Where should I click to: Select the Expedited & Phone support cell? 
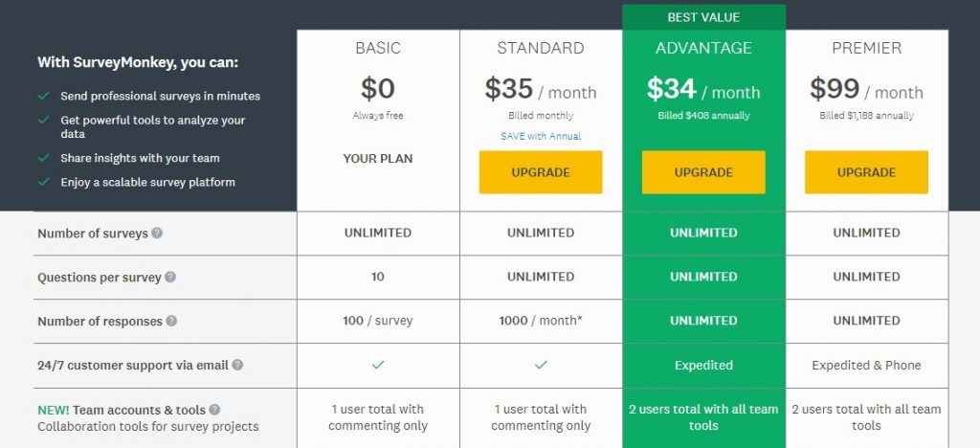867,366
